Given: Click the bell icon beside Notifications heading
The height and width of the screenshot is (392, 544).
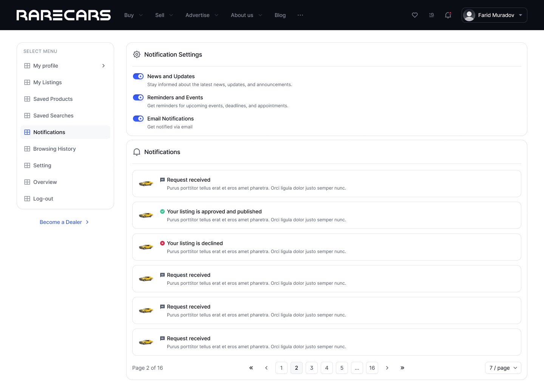Looking at the screenshot, I should click(x=137, y=152).
